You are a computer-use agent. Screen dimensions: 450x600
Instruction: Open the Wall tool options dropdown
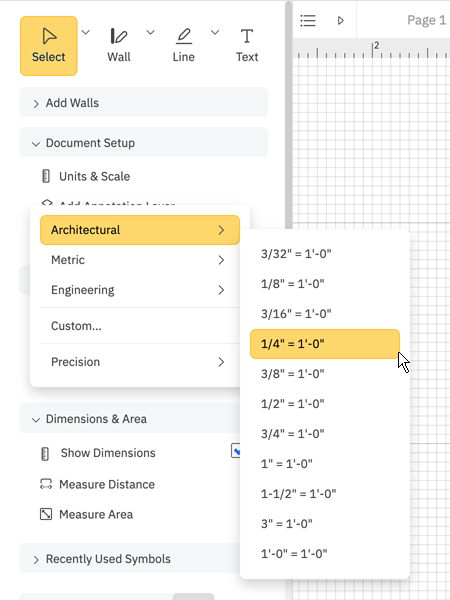coord(151,33)
